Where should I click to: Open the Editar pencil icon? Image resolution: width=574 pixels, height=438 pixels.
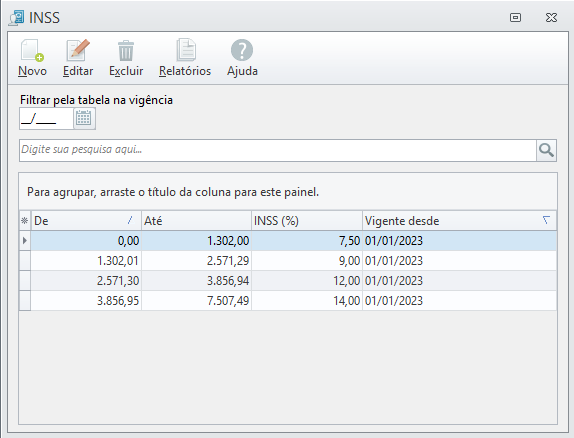pyautogui.click(x=78, y=50)
